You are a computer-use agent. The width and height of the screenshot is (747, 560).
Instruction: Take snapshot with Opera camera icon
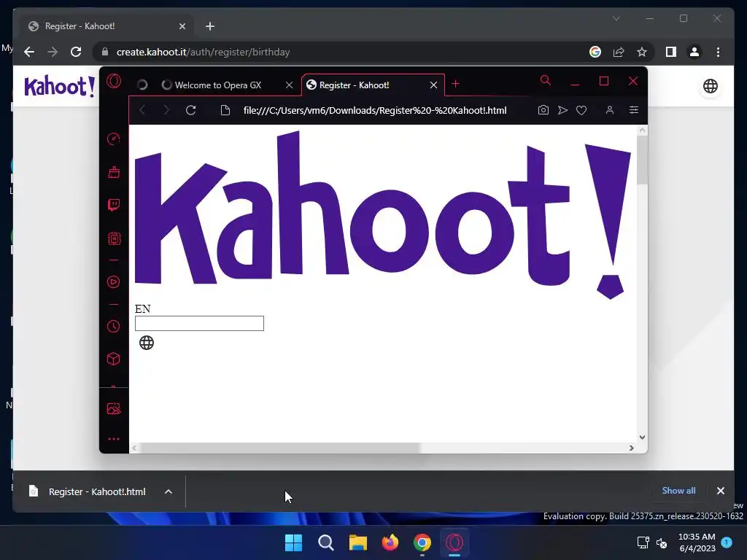pos(543,111)
